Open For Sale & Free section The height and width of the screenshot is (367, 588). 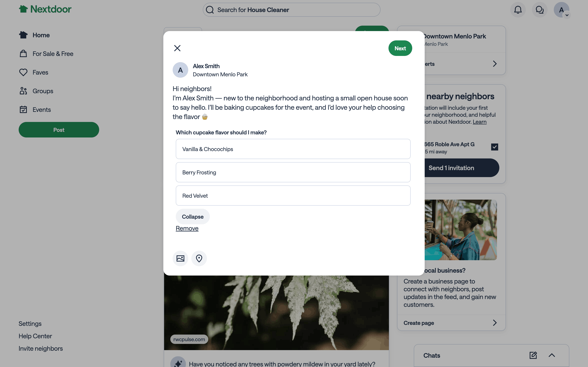53,54
